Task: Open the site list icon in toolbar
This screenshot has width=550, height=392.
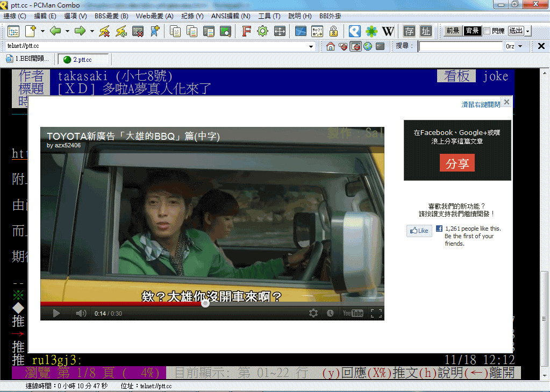Action: [13, 31]
